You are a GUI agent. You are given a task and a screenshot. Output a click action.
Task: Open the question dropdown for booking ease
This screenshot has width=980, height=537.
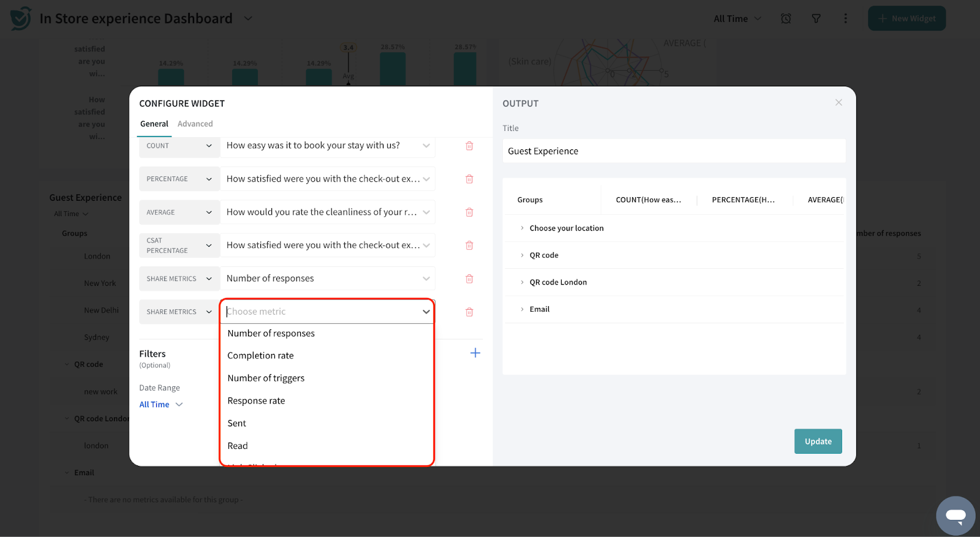point(328,146)
